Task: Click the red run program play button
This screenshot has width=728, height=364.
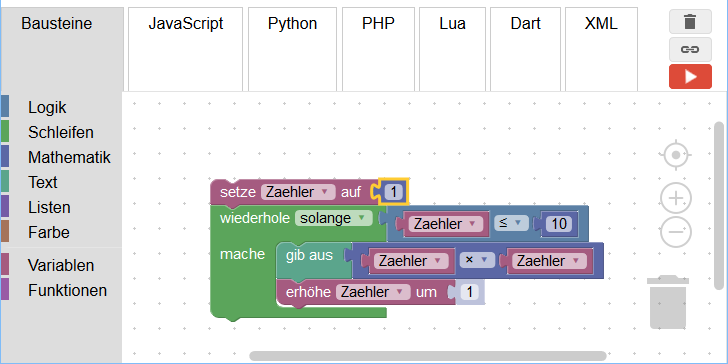Action: point(690,77)
